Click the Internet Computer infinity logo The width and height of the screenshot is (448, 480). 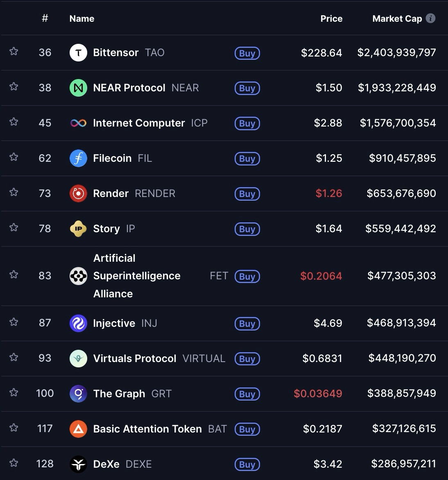click(78, 123)
